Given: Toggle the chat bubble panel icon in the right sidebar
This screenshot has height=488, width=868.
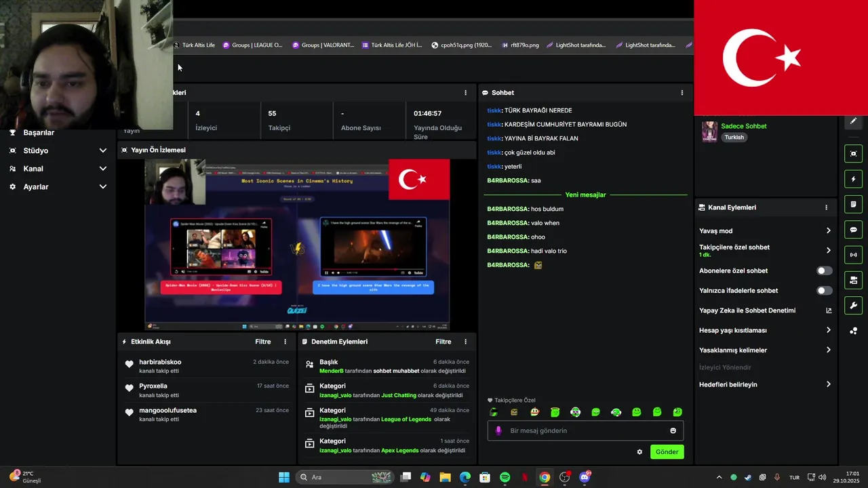Looking at the screenshot, I should tap(854, 230).
